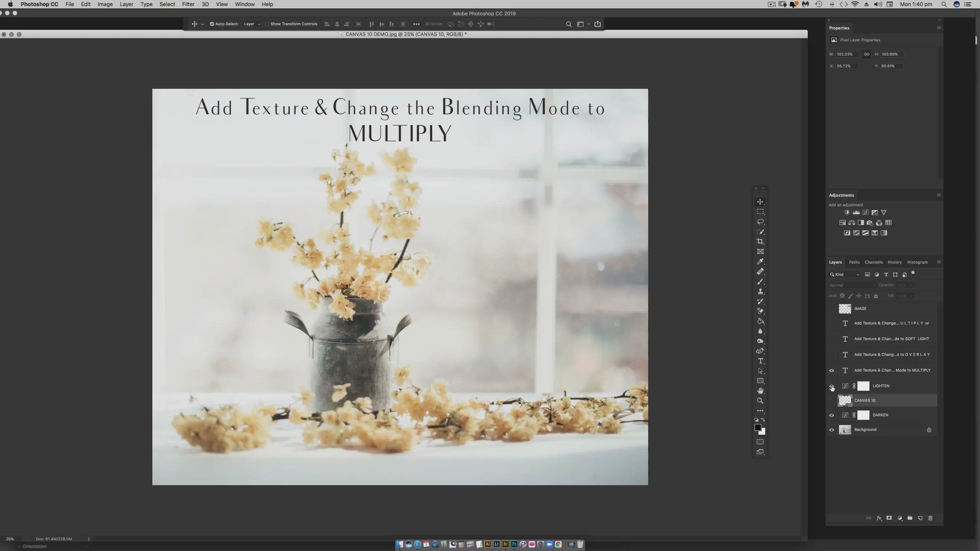Hide the DARKEN layer visibility

tap(831, 415)
